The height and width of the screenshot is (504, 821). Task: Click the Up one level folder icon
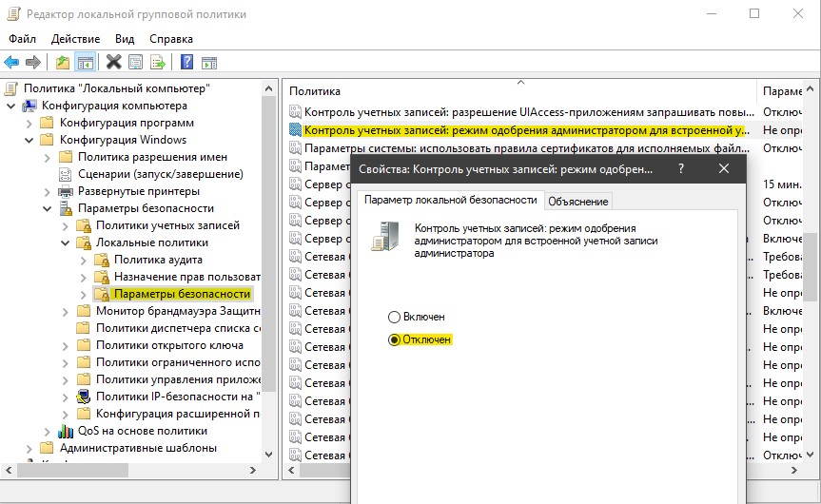(62, 62)
